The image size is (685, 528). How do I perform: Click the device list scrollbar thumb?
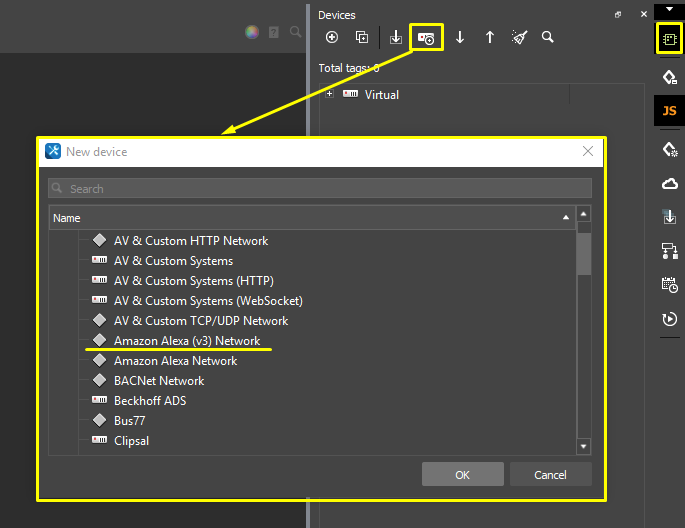coord(584,254)
